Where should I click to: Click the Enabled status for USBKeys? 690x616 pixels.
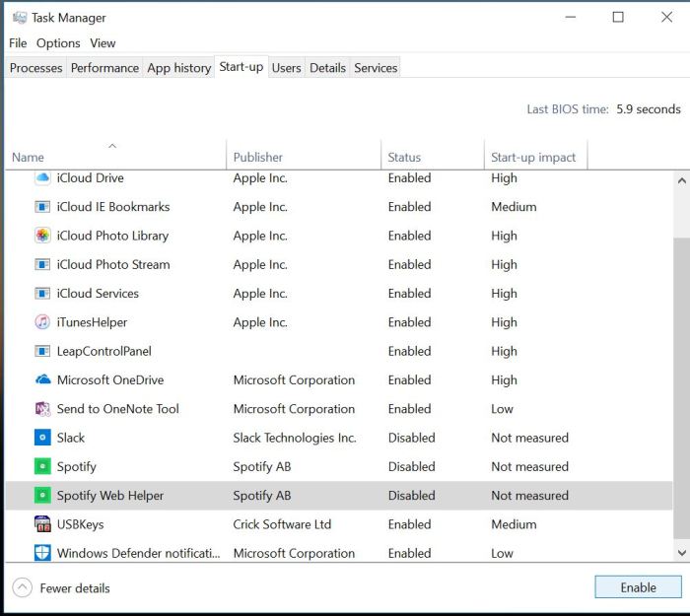pos(409,524)
